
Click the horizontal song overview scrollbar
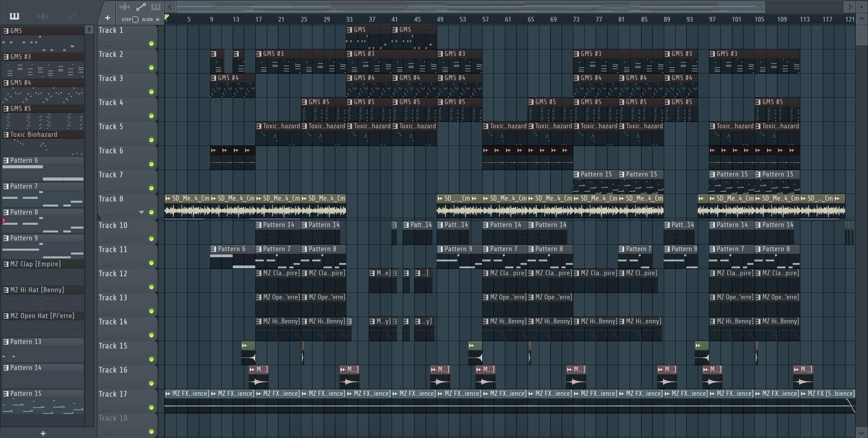coord(471,6)
